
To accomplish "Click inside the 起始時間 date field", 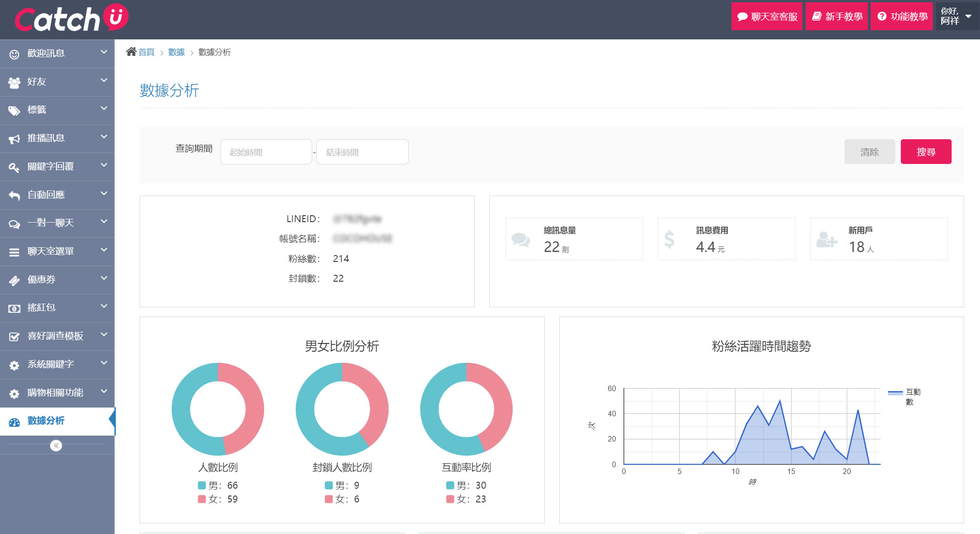I will click(265, 152).
